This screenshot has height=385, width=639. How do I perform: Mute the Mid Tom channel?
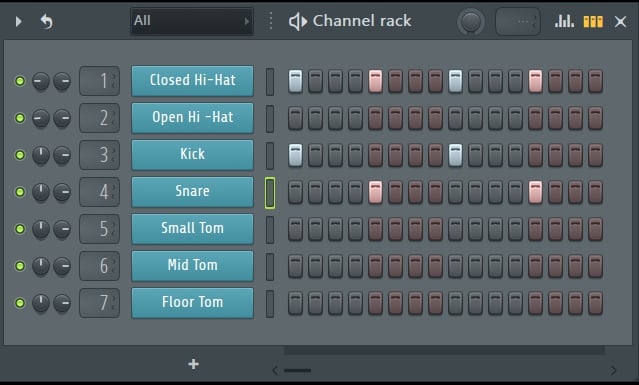[20, 266]
